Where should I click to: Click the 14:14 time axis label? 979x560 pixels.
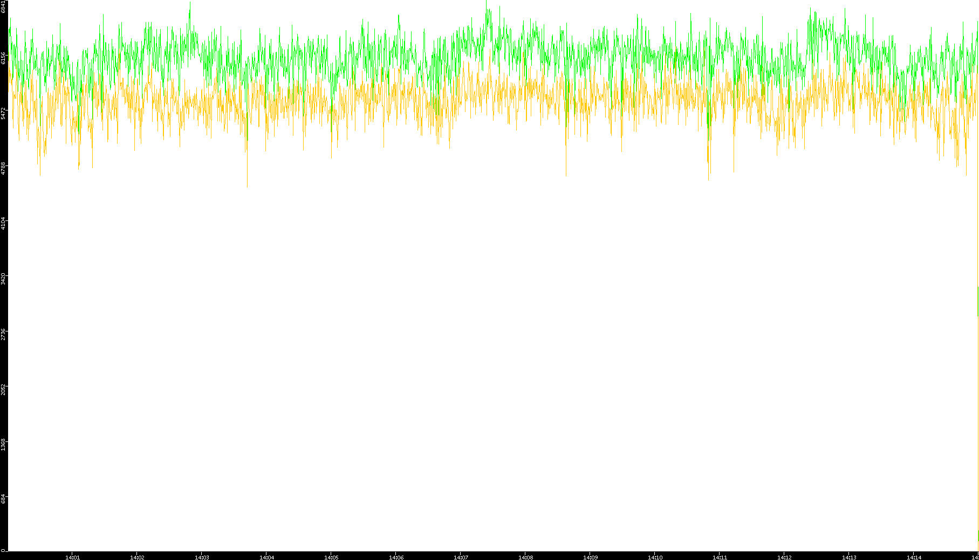point(914,557)
